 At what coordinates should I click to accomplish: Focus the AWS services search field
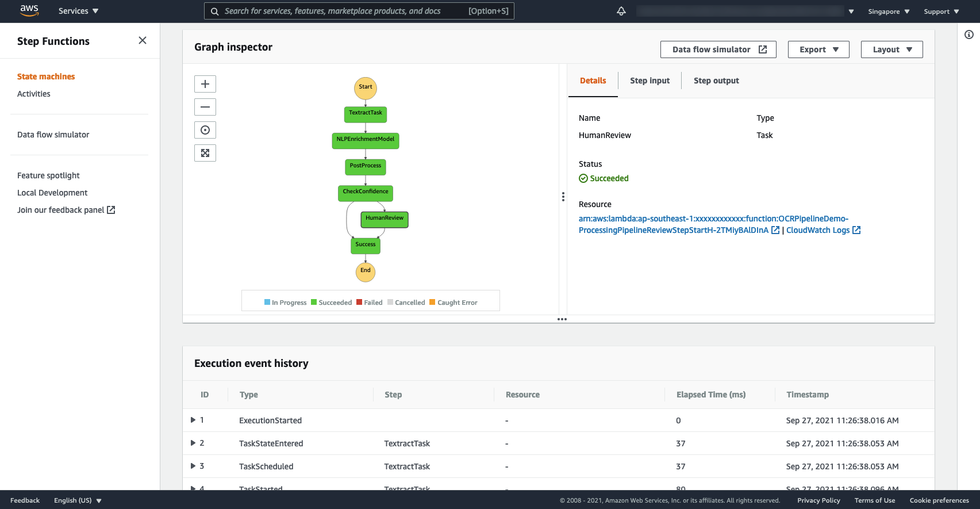tap(359, 11)
